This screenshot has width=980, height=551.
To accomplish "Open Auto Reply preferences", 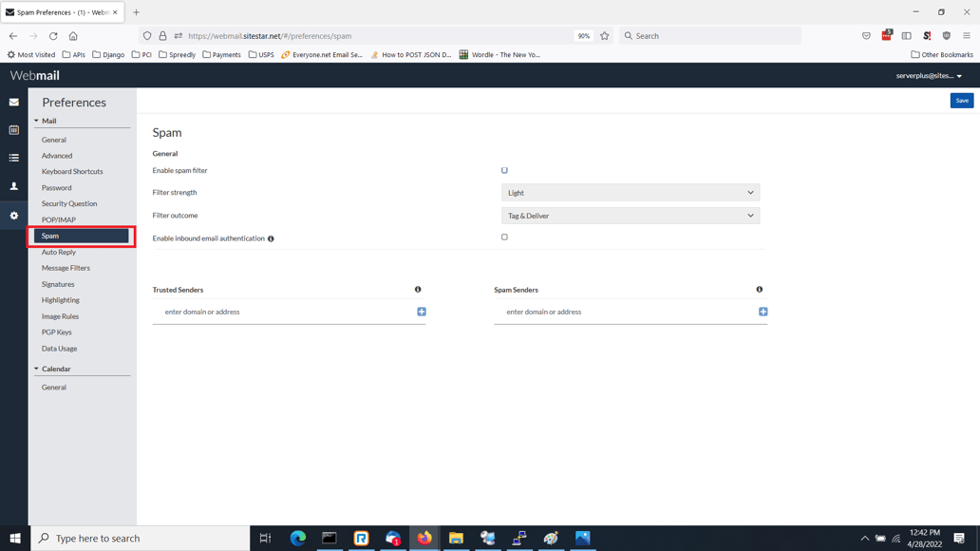I will click(x=59, y=252).
